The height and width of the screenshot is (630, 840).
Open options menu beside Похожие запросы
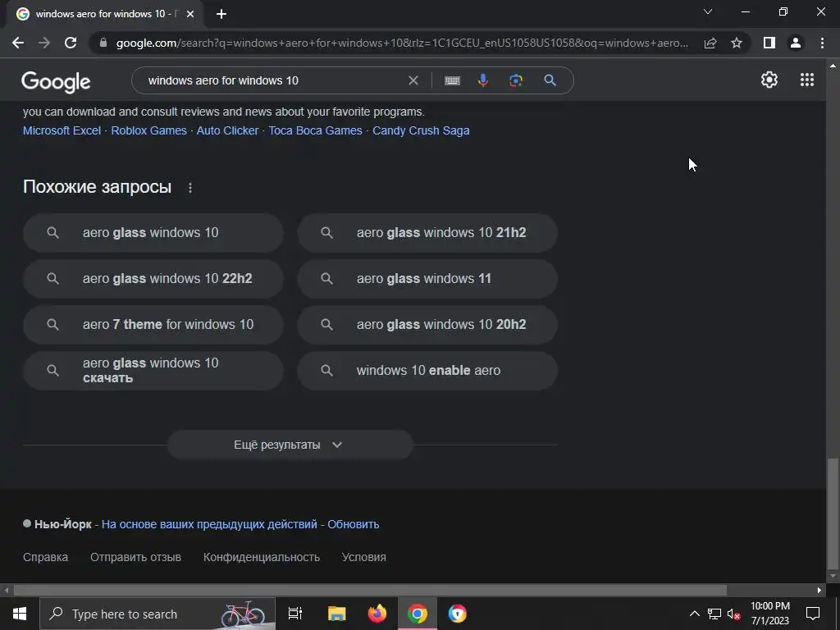[190, 188]
